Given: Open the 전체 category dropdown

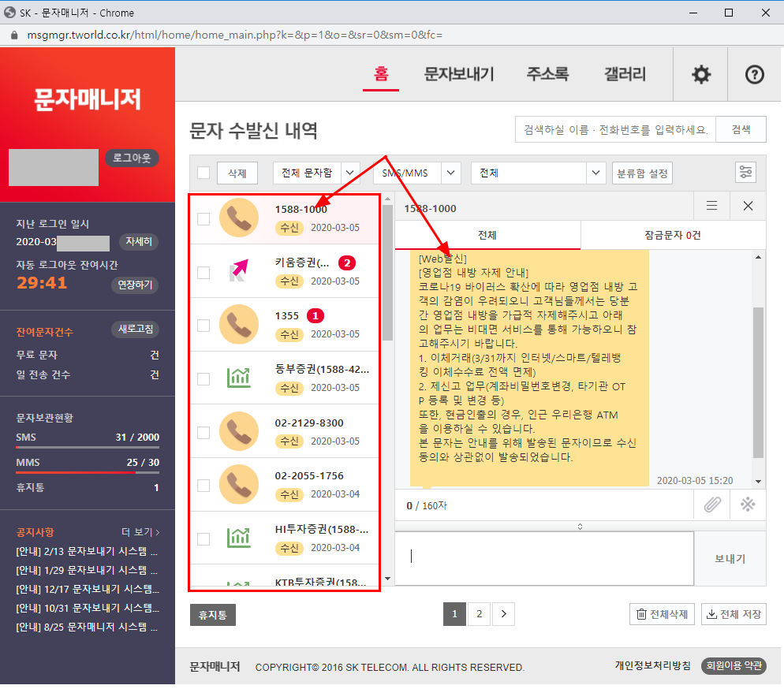Looking at the screenshot, I should coord(540,172).
